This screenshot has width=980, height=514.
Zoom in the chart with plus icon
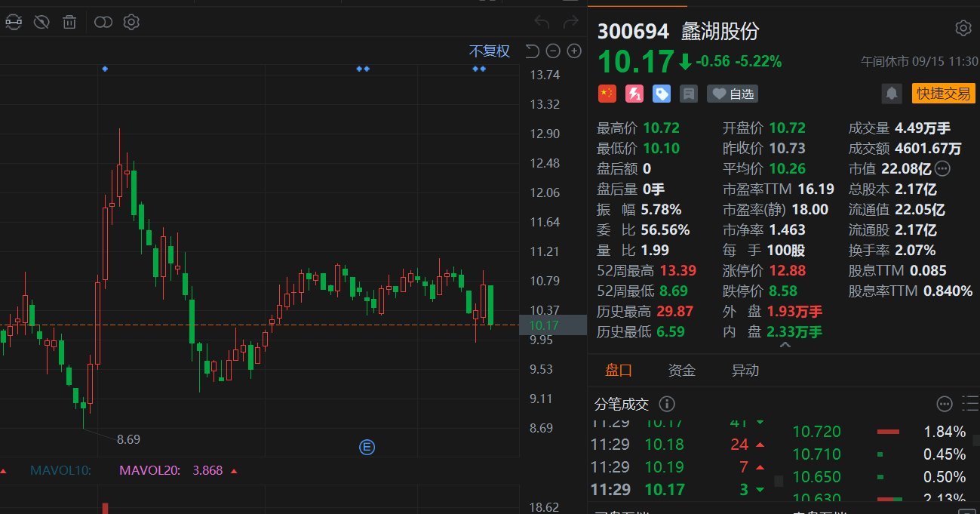pyautogui.click(x=574, y=51)
